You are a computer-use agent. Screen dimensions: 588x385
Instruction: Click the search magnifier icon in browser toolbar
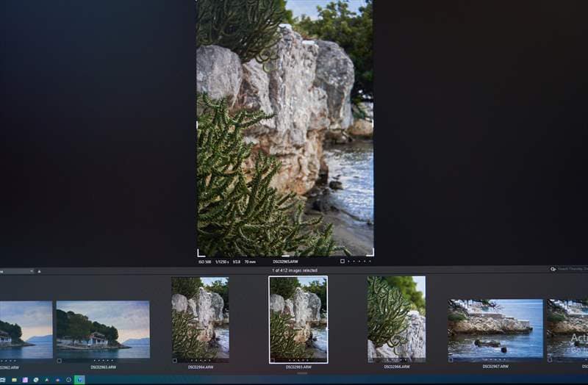553,269
